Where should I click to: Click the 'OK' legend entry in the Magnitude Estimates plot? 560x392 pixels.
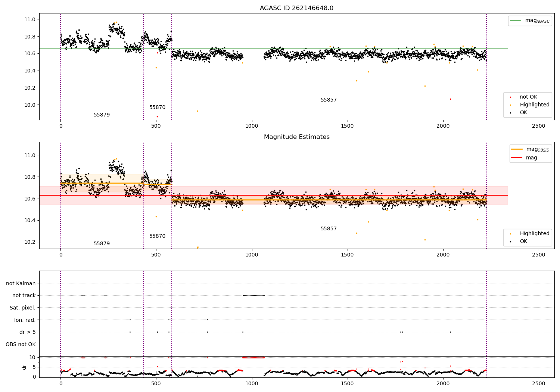click(523, 242)
